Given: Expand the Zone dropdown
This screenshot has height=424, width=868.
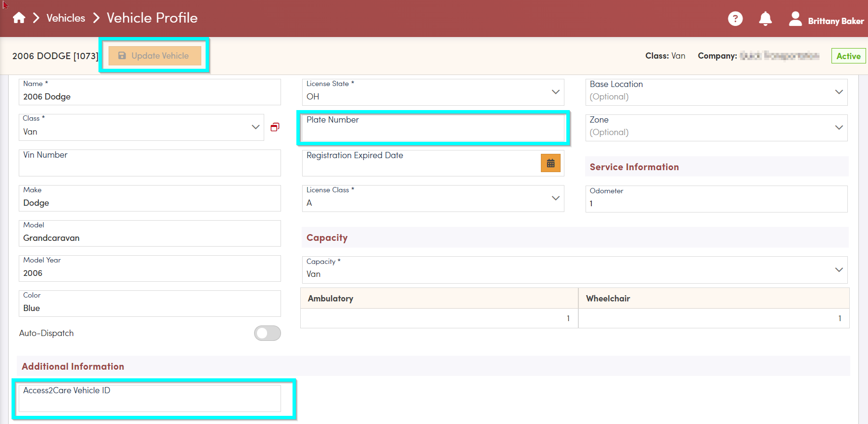Looking at the screenshot, I should click(x=839, y=127).
